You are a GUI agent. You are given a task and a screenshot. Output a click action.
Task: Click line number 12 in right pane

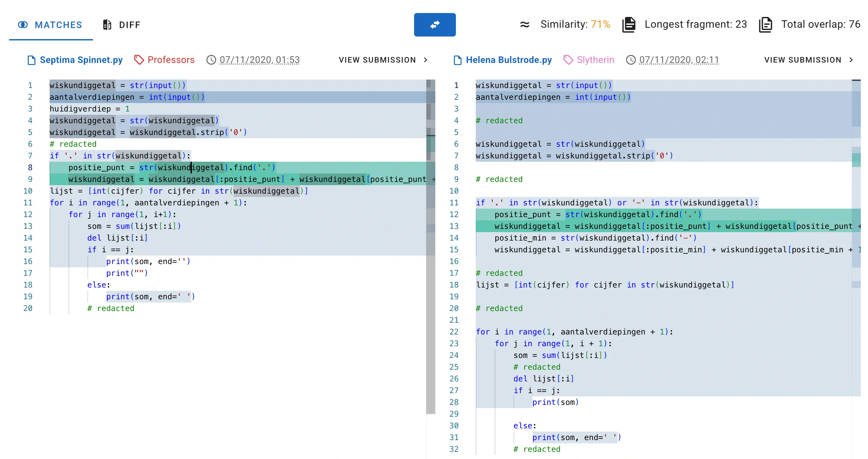pyautogui.click(x=454, y=215)
